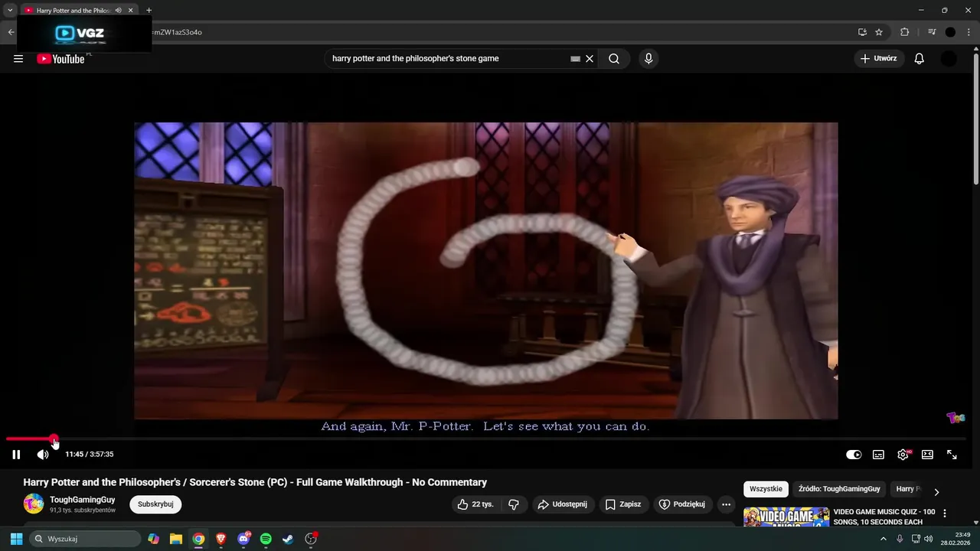Open YouTube notifications bell
The width and height of the screenshot is (980, 551).
920,59
